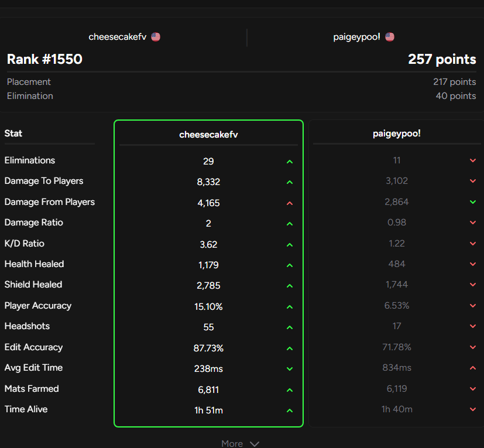Click the Damage To Players stat label
Viewport: 484px width, 448px height.
tap(44, 181)
